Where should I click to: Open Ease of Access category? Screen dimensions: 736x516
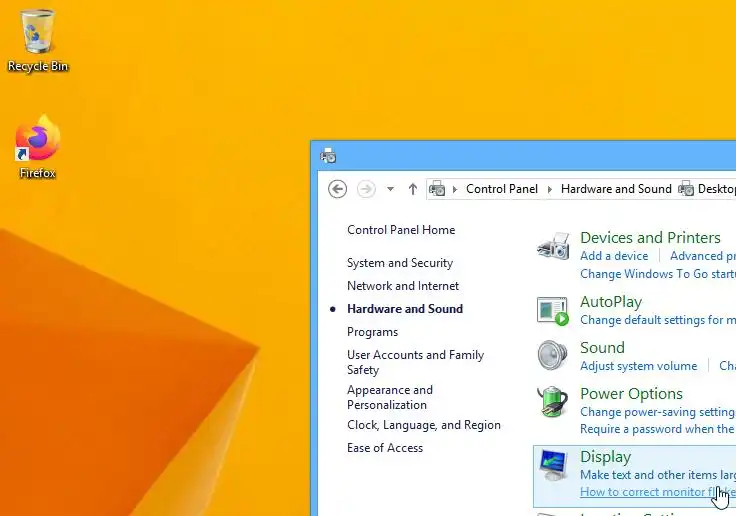coord(385,448)
